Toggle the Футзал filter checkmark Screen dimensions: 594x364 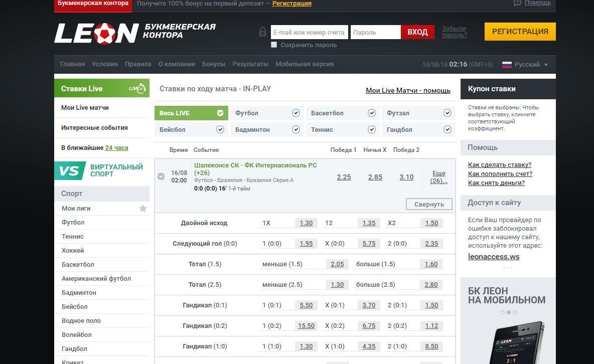[x=448, y=113]
